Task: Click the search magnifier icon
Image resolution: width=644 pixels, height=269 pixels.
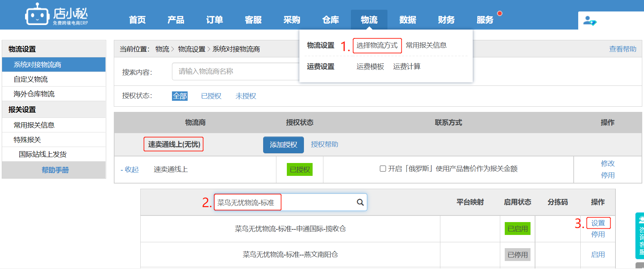Action: click(360, 202)
